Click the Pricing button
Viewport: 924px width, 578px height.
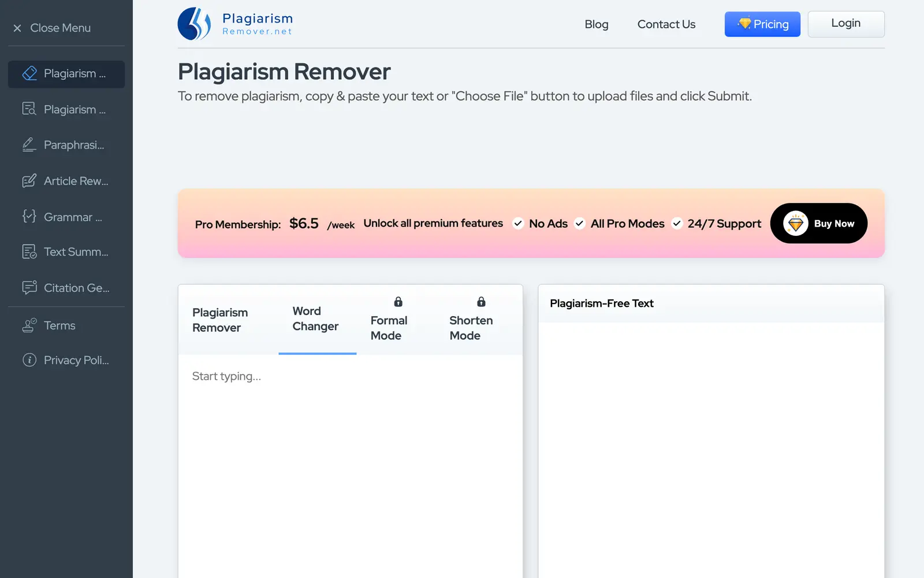tap(762, 24)
